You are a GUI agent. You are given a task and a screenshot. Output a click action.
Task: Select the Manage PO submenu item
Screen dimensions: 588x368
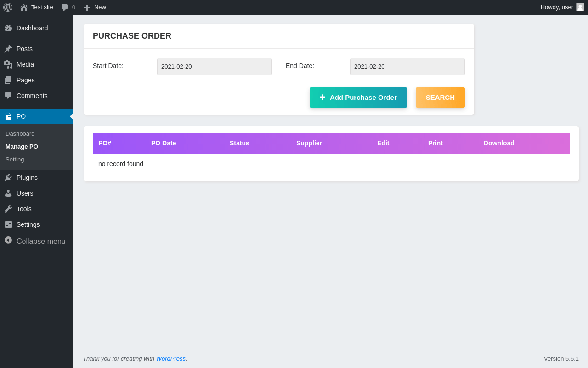[37, 146]
